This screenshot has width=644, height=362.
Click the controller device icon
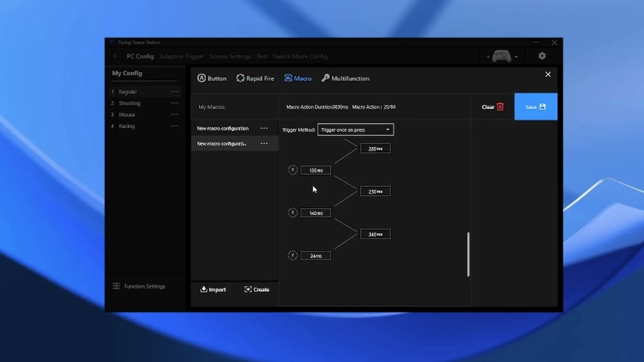pos(501,56)
